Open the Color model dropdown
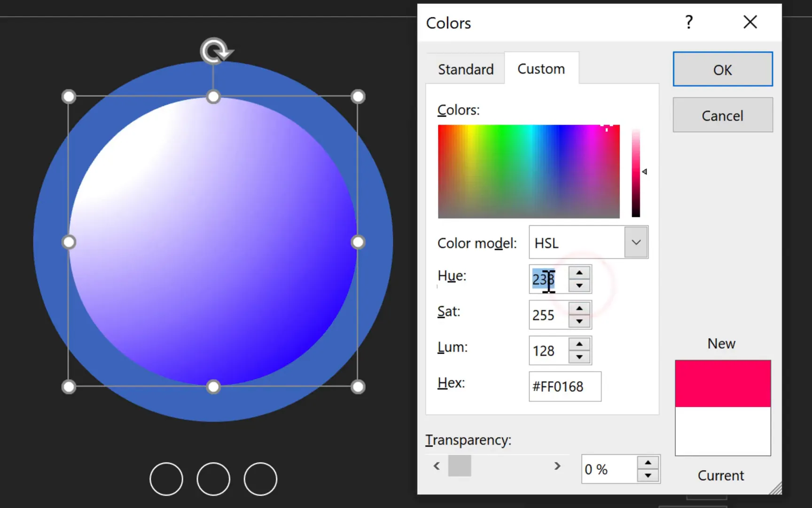 (x=636, y=242)
